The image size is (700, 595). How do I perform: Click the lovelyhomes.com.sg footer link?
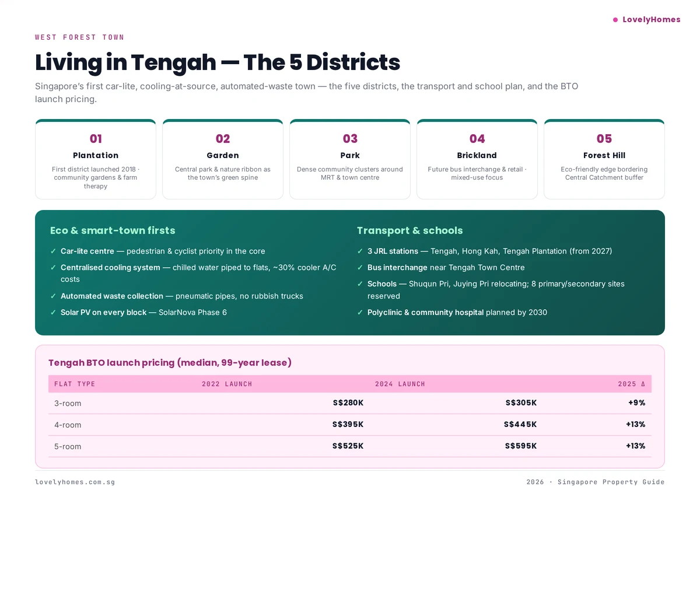click(x=75, y=482)
